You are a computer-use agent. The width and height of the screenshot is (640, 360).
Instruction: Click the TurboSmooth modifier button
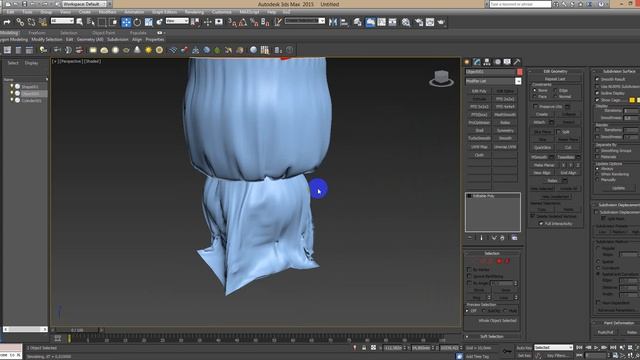[x=479, y=138]
